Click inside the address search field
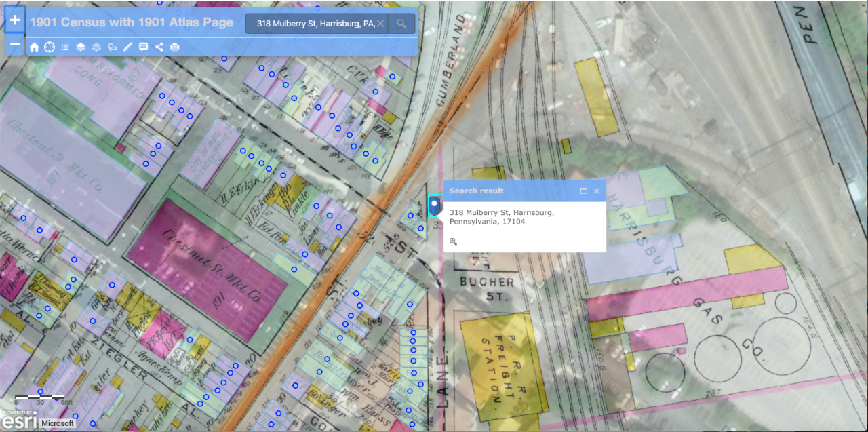868x432 pixels. click(x=311, y=24)
